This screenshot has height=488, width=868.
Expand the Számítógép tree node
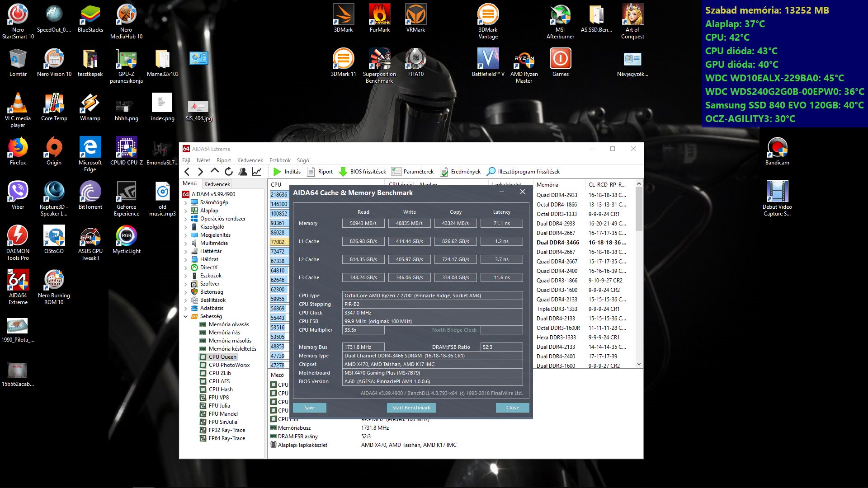pos(185,203)
